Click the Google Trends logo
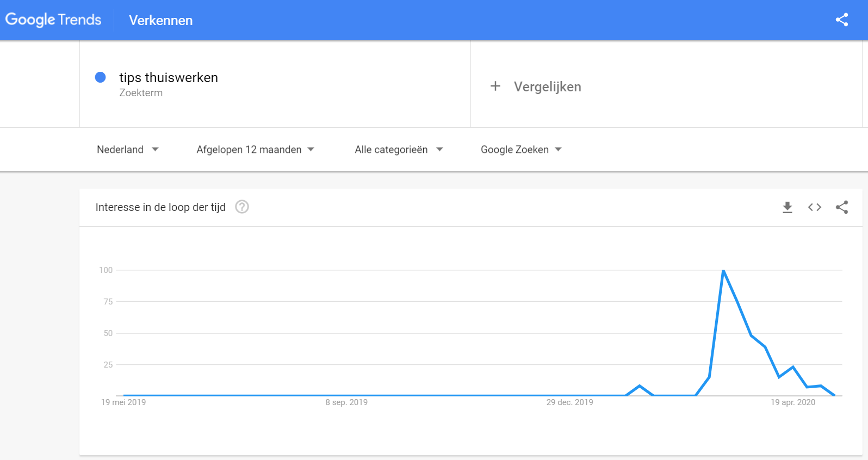The height and width of the screenshot is (460, 868). (53, 20)
